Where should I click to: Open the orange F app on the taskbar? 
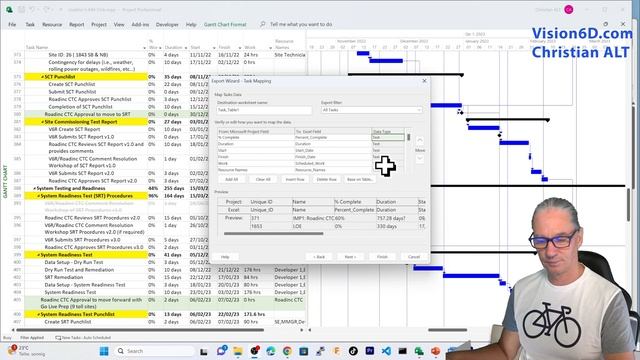click(337, 351)
